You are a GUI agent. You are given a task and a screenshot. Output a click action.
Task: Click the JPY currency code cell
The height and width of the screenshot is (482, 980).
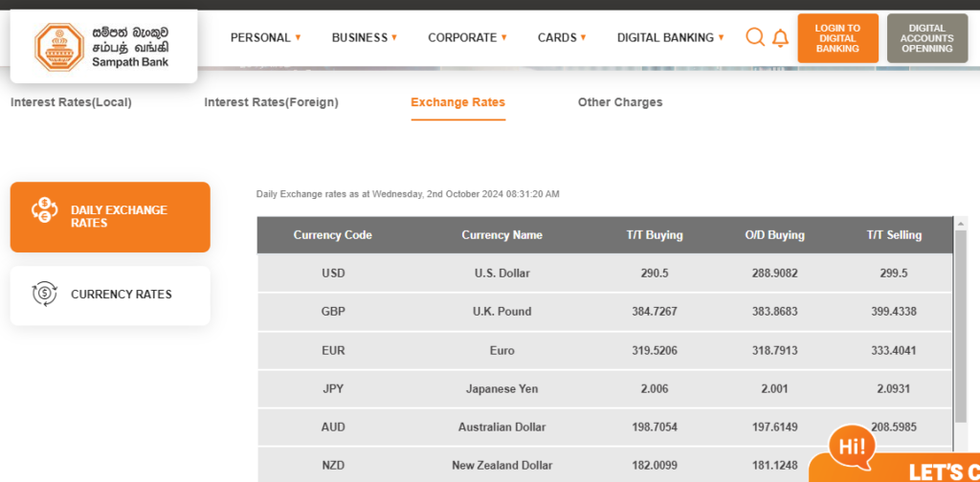[x=333, y=389]
